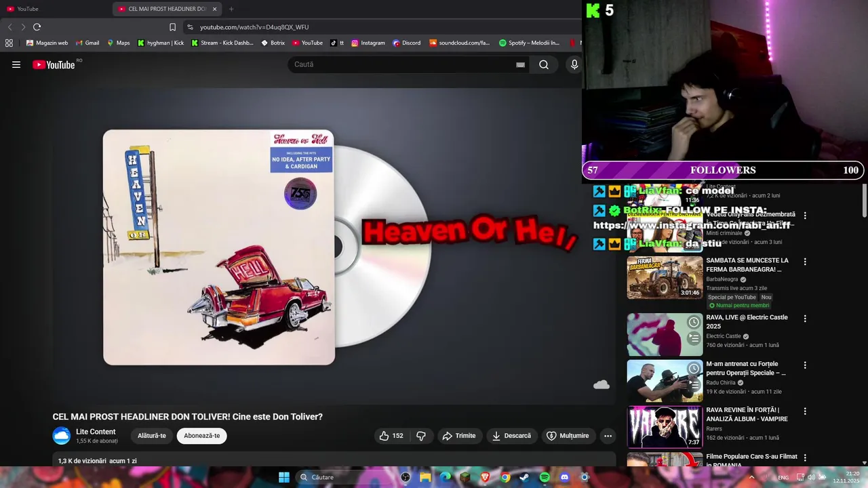Subscribe with the Abonează-te button
The height and width of the screenshot is (488, 868).
click(x=202, y=436)
